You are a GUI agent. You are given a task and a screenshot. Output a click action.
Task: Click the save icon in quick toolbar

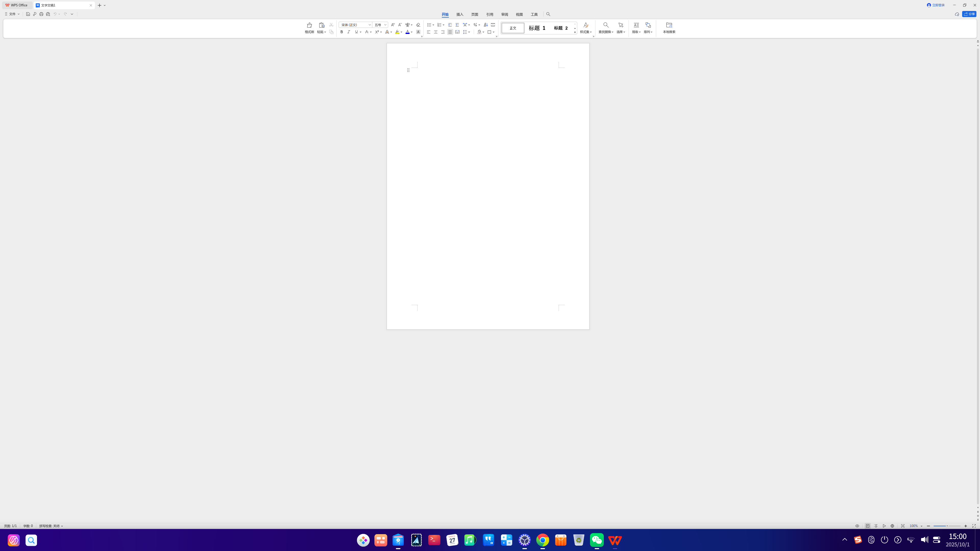28,14
